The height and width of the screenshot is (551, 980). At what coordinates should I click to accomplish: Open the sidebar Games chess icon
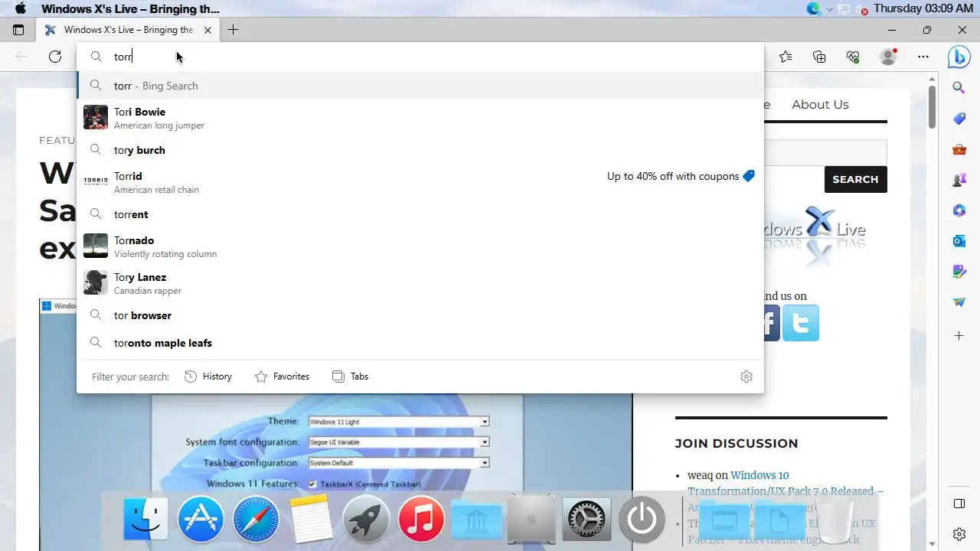tap(959, 181)
